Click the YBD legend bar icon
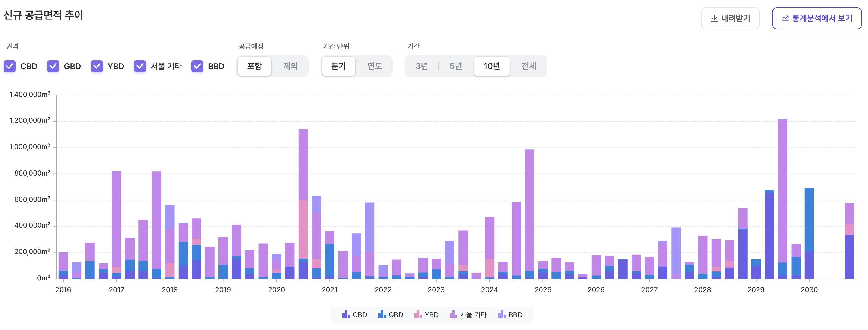868x330 pixels. tap(418, 315)
